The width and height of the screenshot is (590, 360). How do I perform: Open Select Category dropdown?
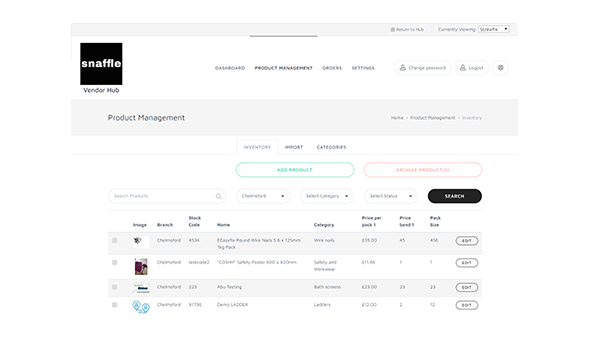[x=327, y=196]
